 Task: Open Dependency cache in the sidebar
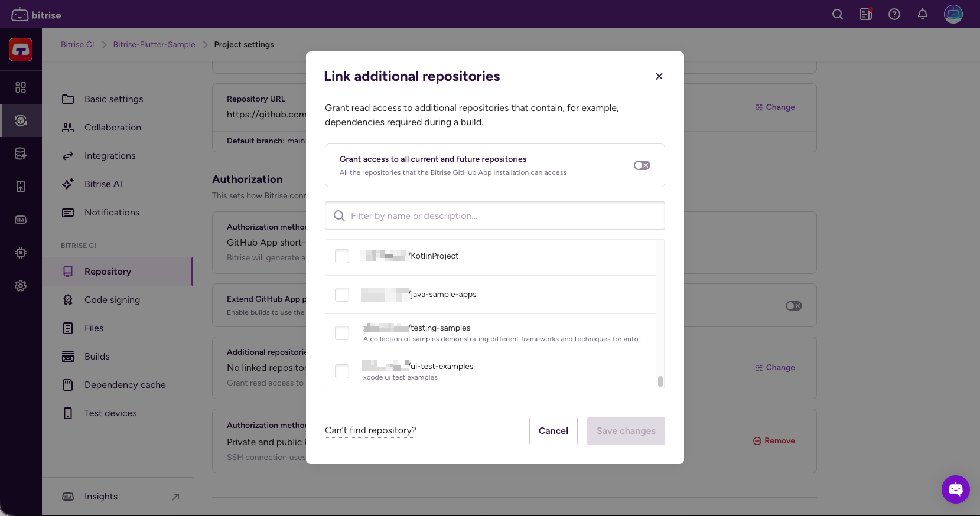(x=118, y=385)
